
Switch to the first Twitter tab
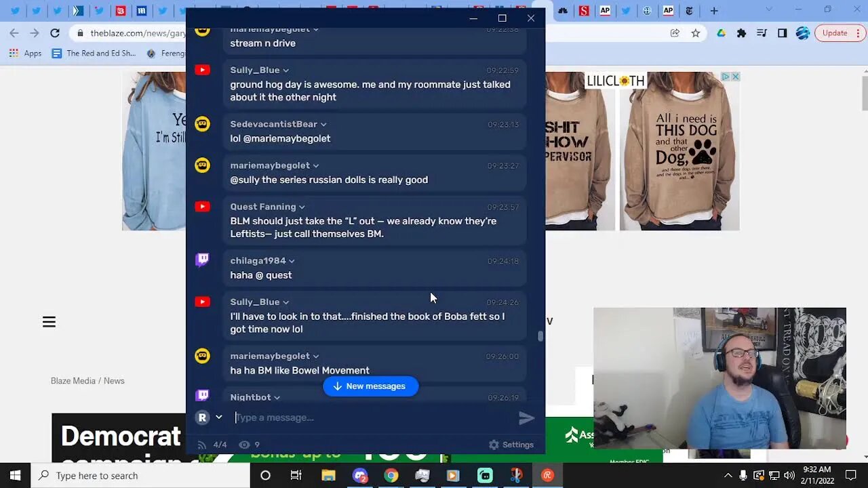pos(15,11)
